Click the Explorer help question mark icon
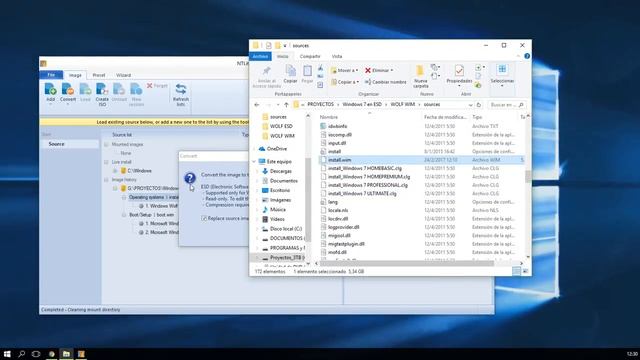 pyautogui.click(x=527, y=56)
